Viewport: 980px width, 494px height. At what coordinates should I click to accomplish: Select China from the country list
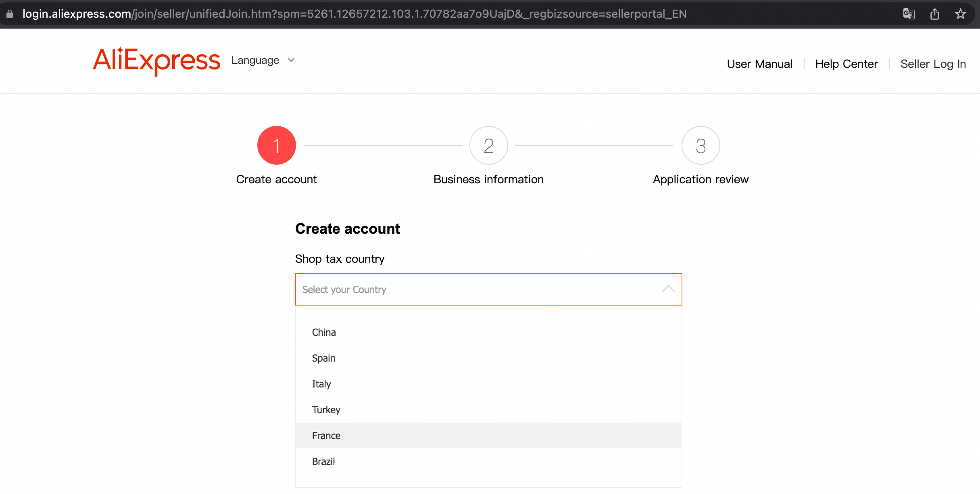point(324,332)
